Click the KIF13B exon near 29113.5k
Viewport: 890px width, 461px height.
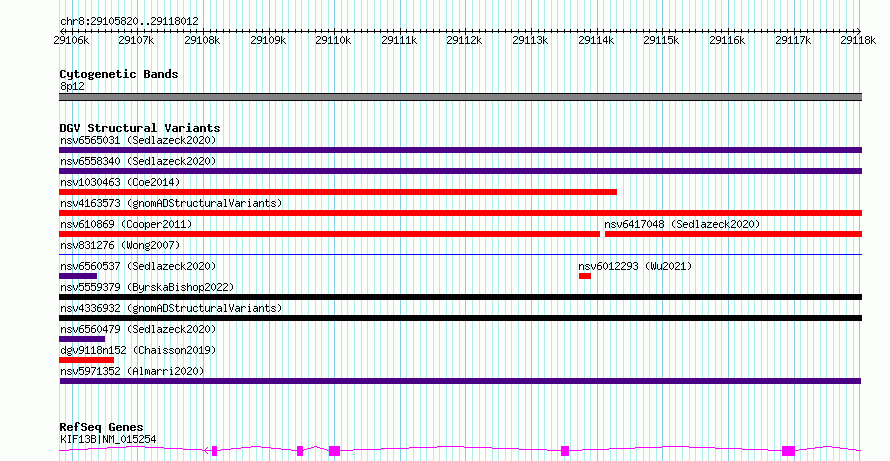tap(565, 451)
